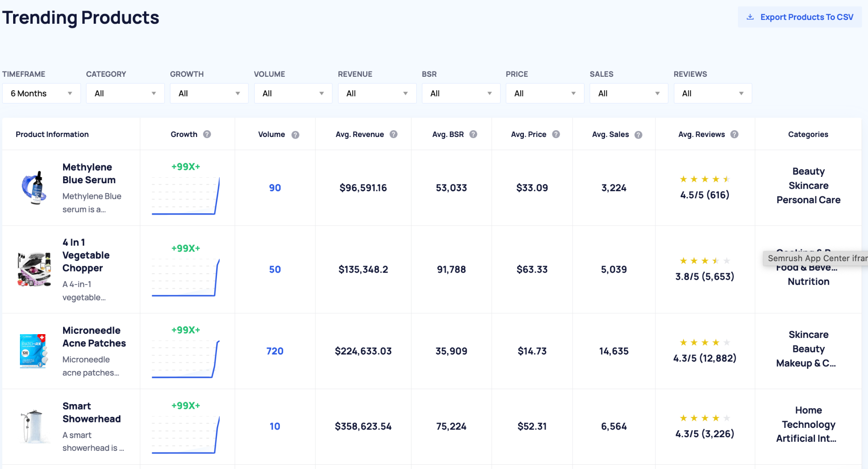Click BSR value 91,788

click(x=451, y=269)
